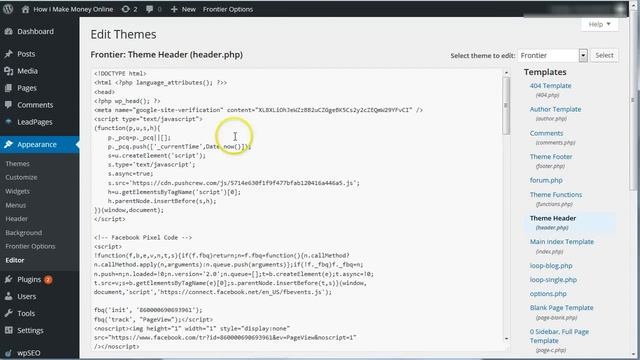Go to Customize submenu

[x=21, y=177]
